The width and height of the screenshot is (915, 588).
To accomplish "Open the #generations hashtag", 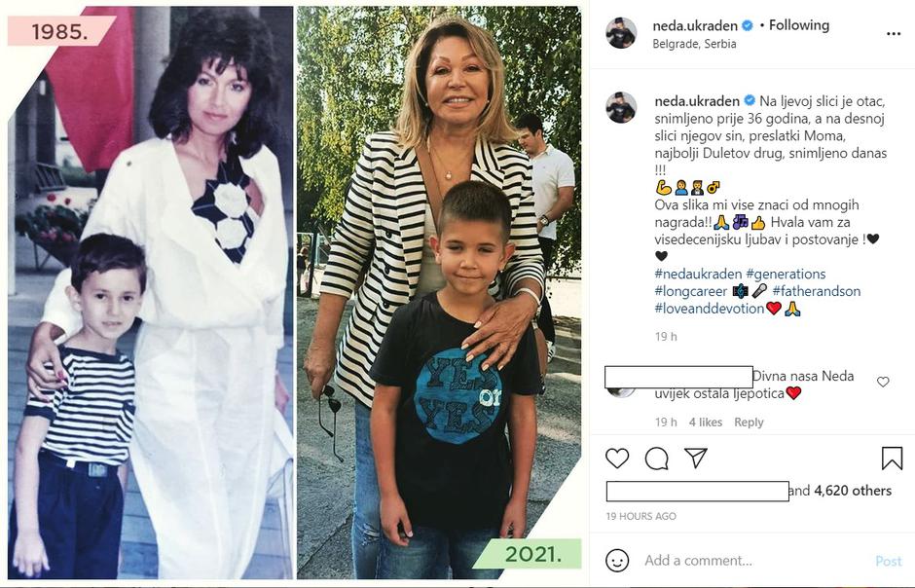I will click(786, 274).
